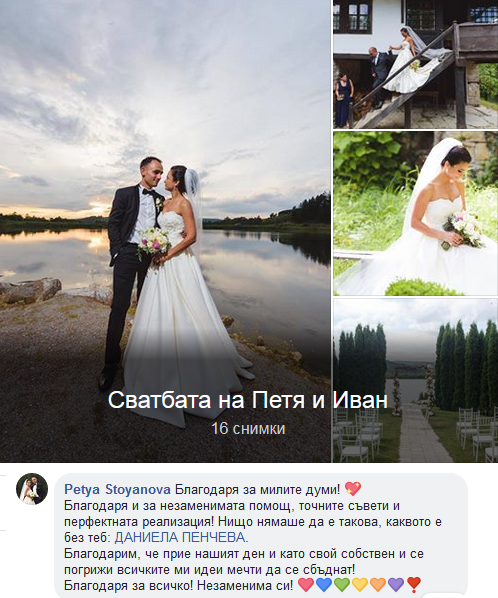View the bride with bouquet garden photo
498x598 pixels.
pos(416,214)
